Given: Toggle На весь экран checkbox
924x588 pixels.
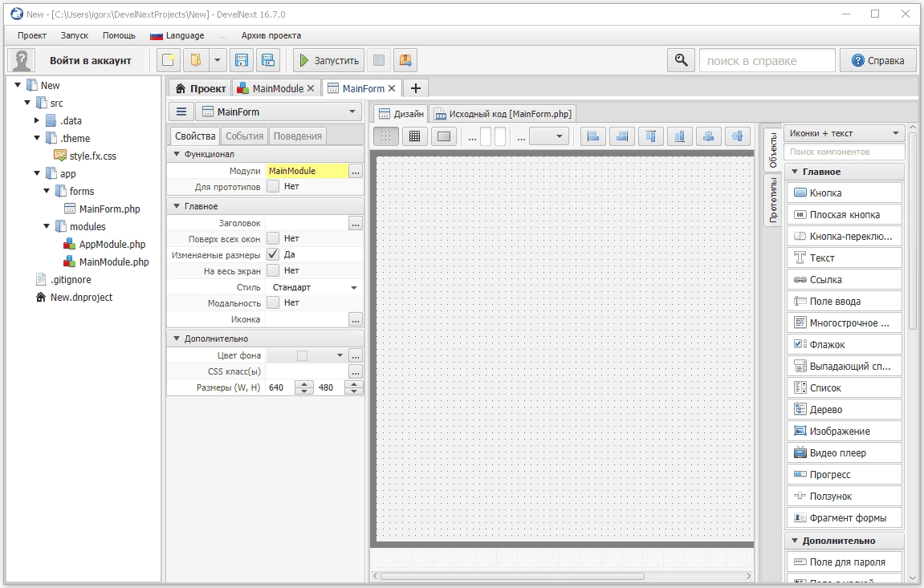Looking at the screenshot, I should 273,270.
